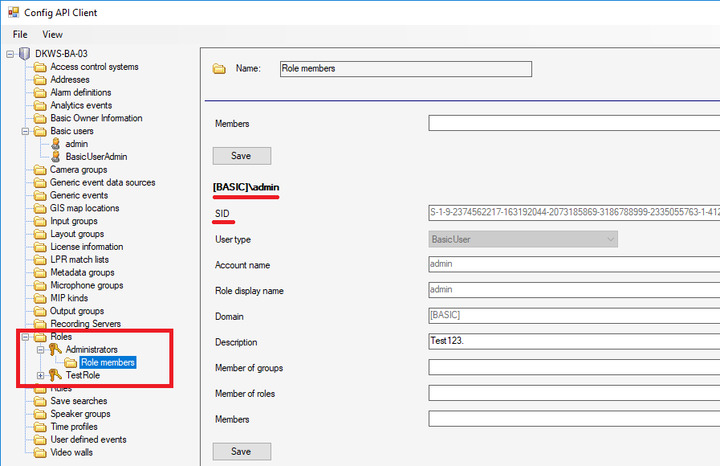Click the DKWS-BA-03 server icon

click(x=24, y=53)
